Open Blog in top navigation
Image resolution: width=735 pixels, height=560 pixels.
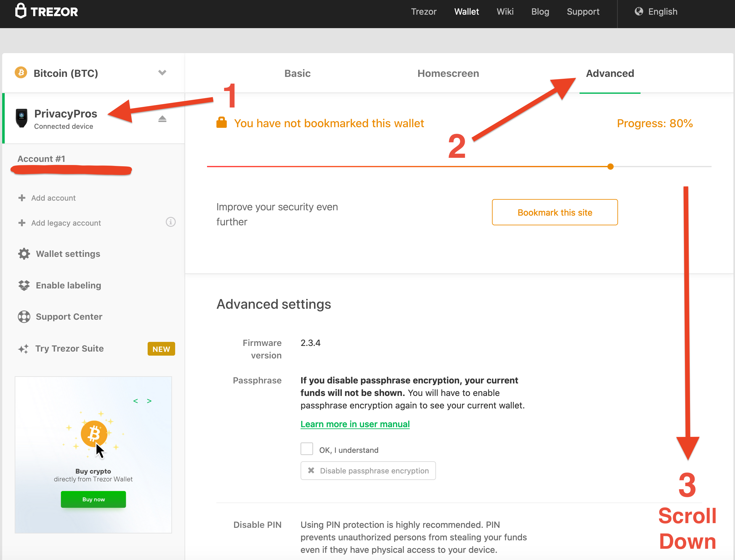(x=540, y=11)
